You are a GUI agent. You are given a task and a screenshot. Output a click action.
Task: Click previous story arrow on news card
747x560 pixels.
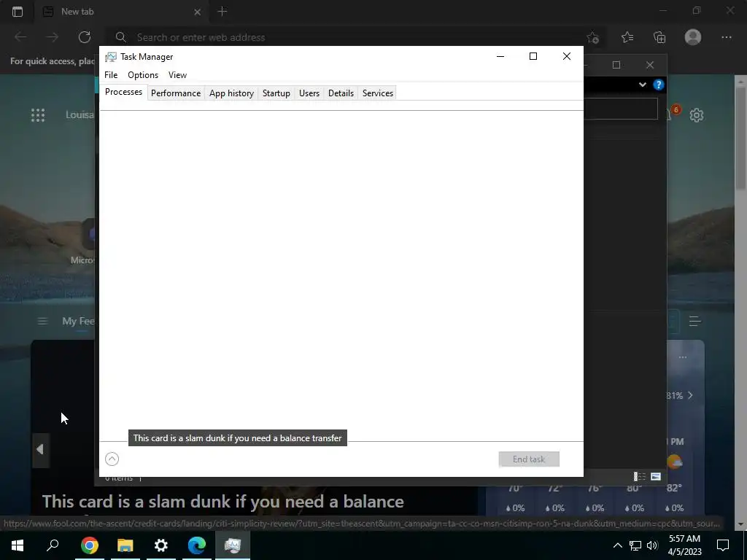point(40,449)
